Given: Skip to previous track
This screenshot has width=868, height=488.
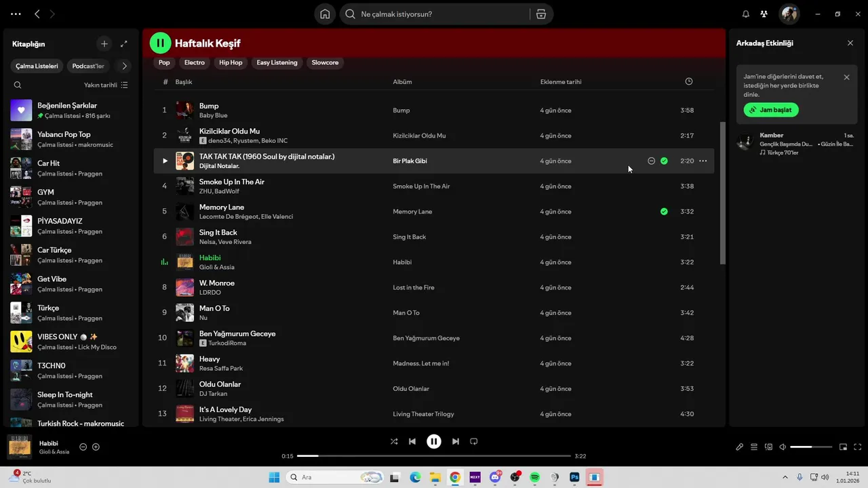Looking at the screenshot, I should (412, 441).
